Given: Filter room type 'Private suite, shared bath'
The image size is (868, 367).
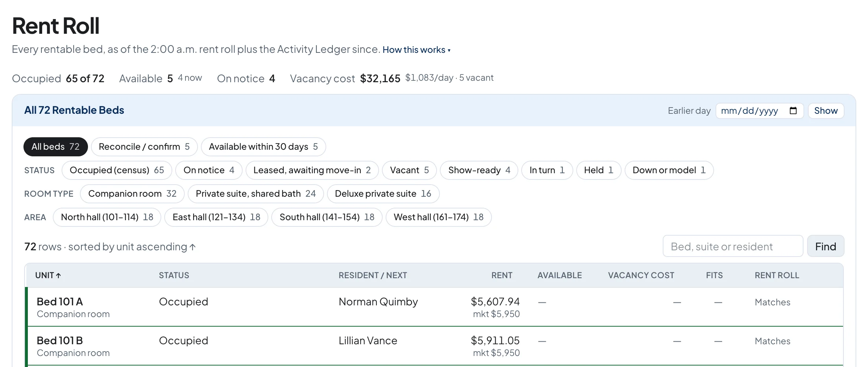Looking at the screenshot, I should click(255, 194).
